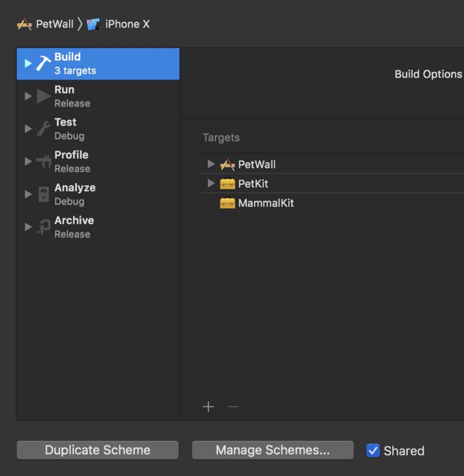Viewport: 464px width, 476px height.
Task: Click the PetKit framework toolbox icon
Action: coord(227,184)
